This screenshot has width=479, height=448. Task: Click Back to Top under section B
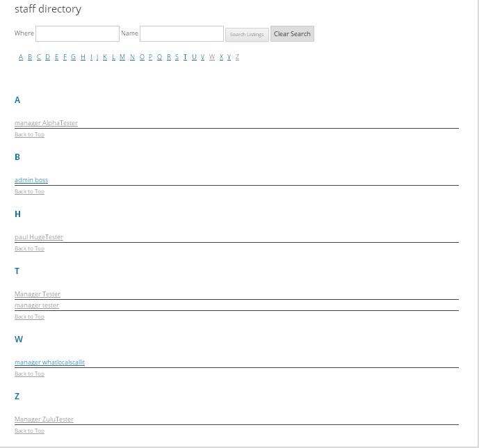tap(29, 191)
